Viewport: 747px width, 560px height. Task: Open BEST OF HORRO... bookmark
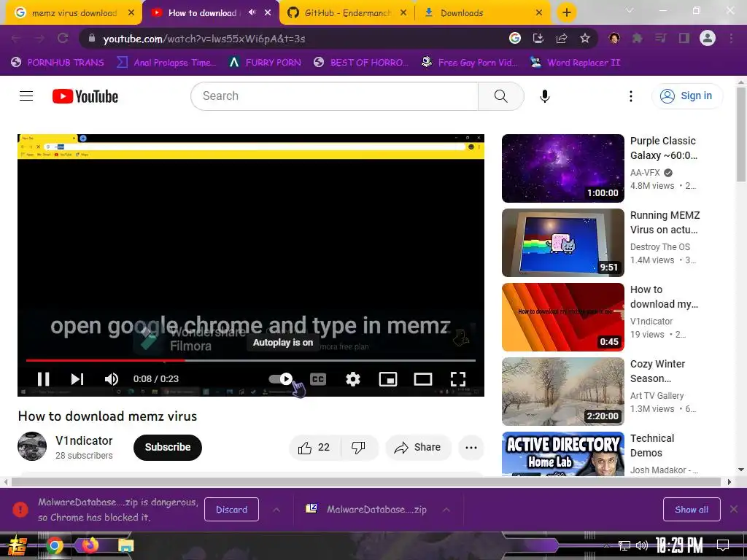pyautogui.click(x=360, y=63)
